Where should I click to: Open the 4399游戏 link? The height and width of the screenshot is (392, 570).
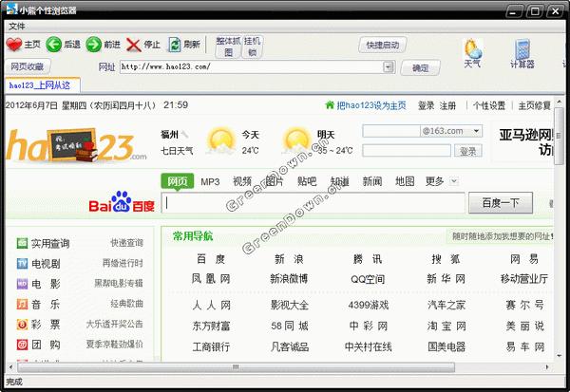coord(369,306)
